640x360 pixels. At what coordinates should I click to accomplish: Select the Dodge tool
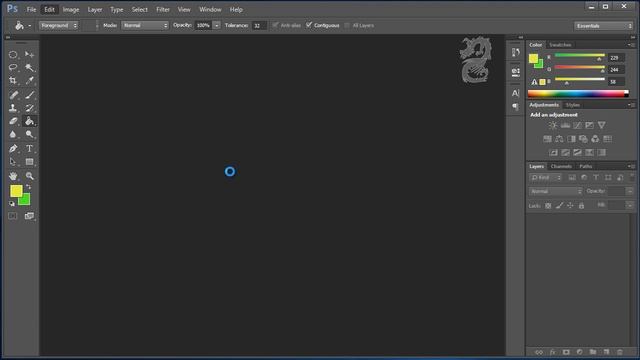pos(29,134)
